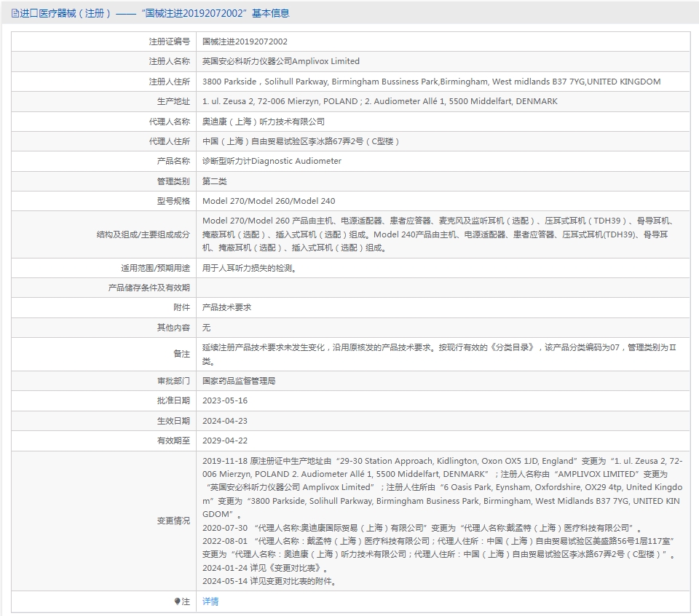Select expiry date 2029-04-22
Image resolution: width=699 pixels, height=616 pixels.
(x=225, y=441)
